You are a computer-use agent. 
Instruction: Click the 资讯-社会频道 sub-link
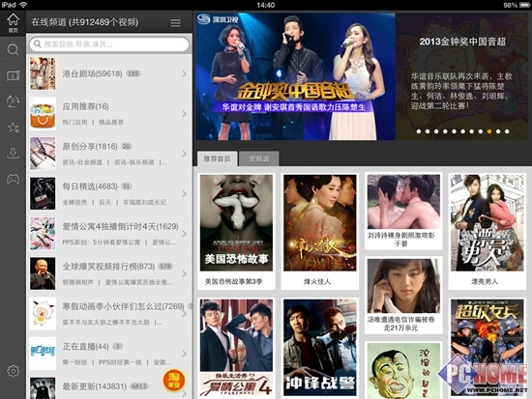[x=82, y=162]
